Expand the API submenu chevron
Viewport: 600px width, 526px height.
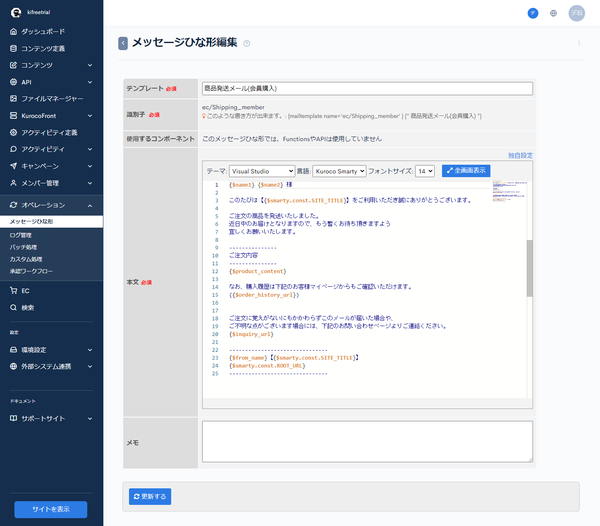pos(90,82)
